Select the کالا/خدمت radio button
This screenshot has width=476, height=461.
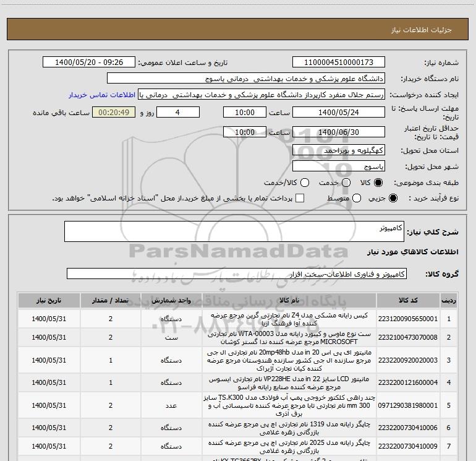click(305, 183)
